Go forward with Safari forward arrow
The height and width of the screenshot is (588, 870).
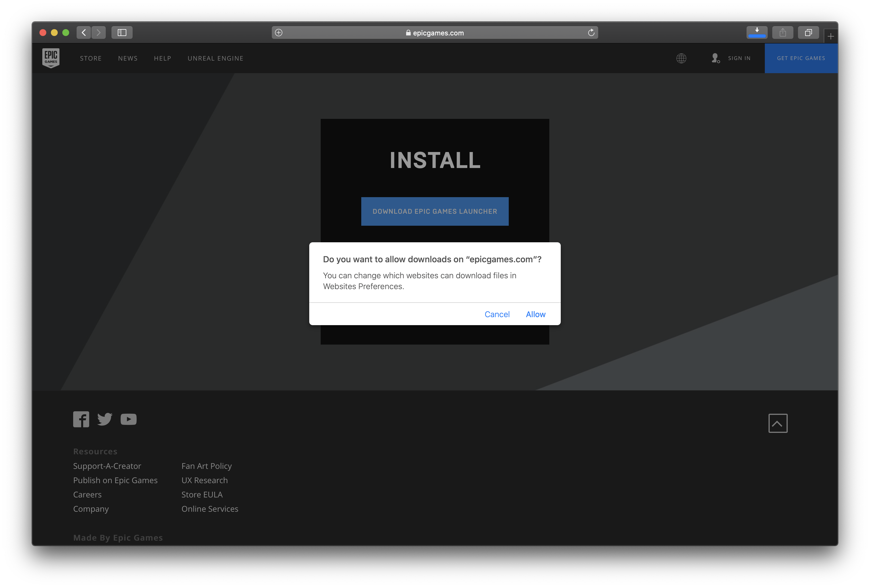(x=98, y=33)
